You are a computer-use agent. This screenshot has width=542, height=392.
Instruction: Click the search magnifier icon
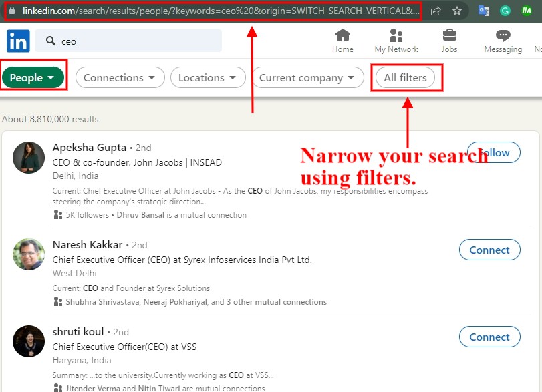pyautogui.click(x=51, y=41)
